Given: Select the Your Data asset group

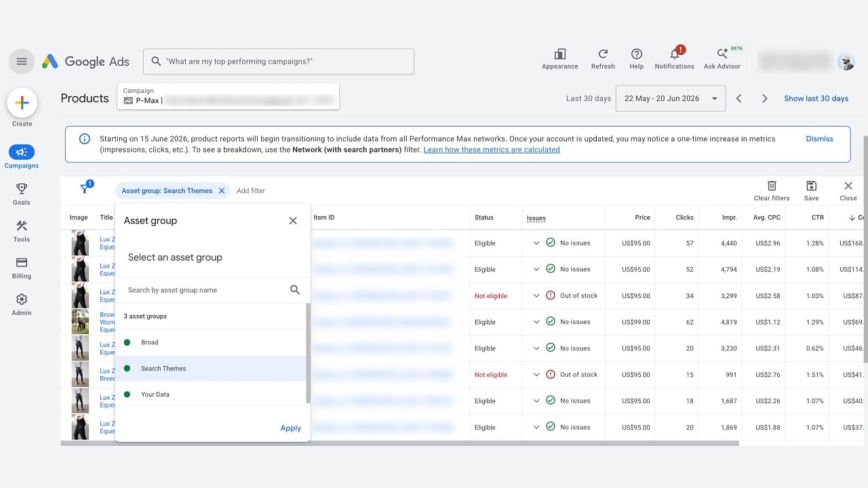Looking at the screenshot, I should click(211, 394).
